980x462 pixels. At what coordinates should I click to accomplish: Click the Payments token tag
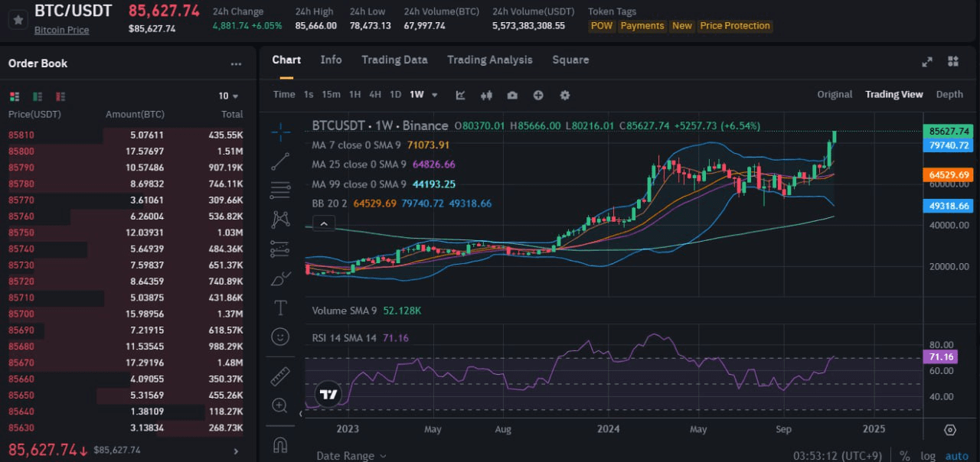[642, 26]
